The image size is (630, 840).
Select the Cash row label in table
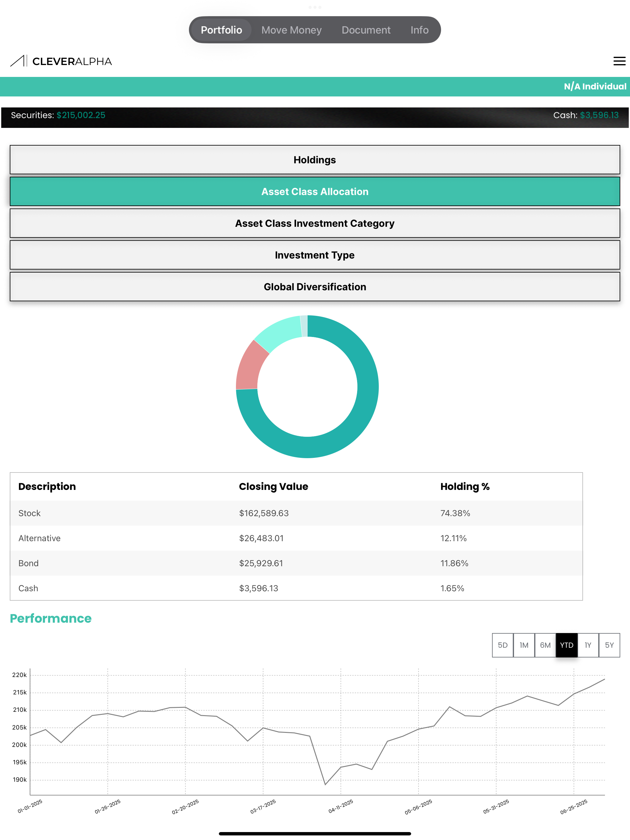pyautogui.click(x=28, y=588)
